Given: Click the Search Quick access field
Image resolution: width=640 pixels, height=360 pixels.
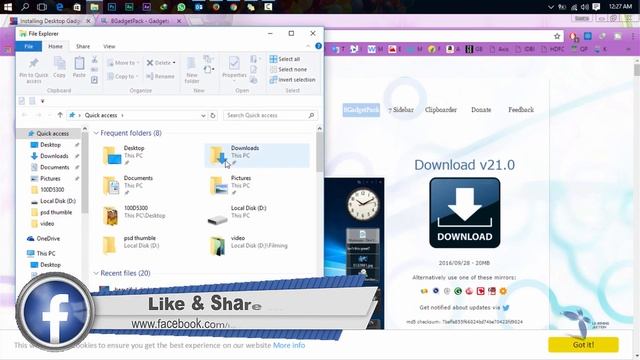Looking at the screenshot, I should (270, 116).
